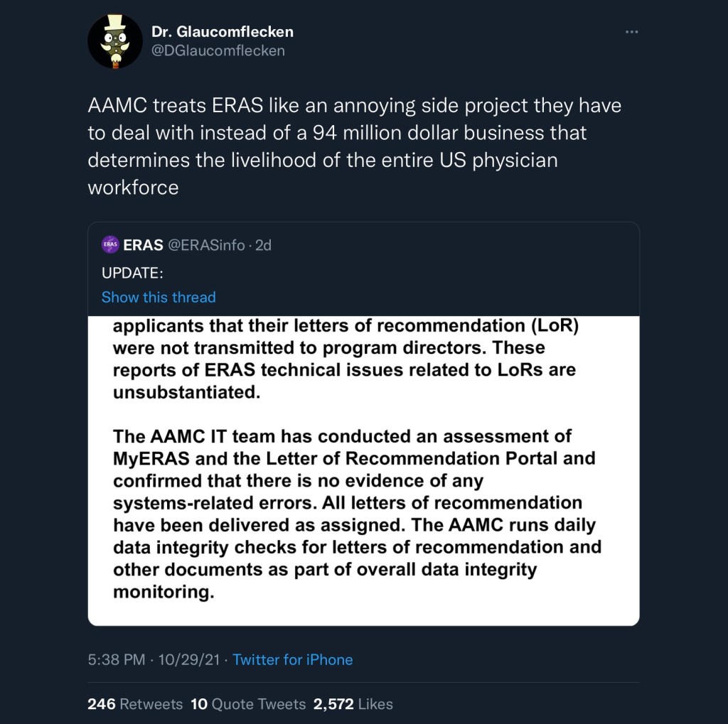Click the quoted tweet's 2d timestamp
Screen dimensions: 728x724
263,245
